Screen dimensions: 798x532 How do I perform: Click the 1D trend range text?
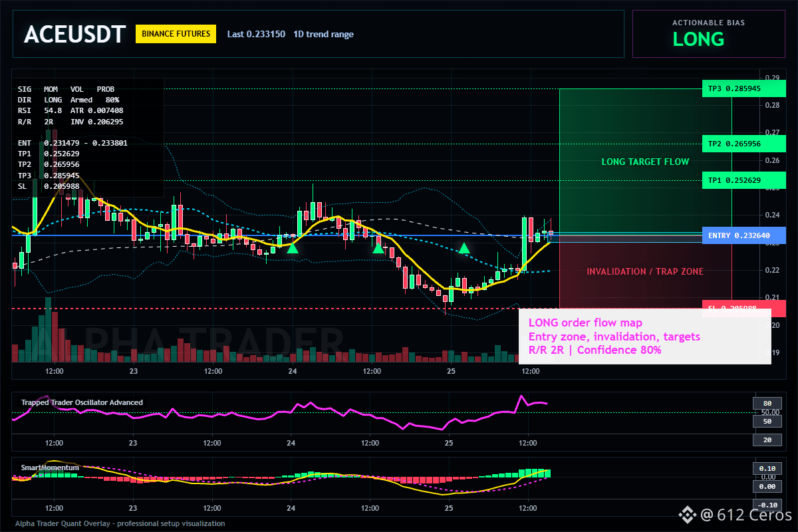click(324, 34)
